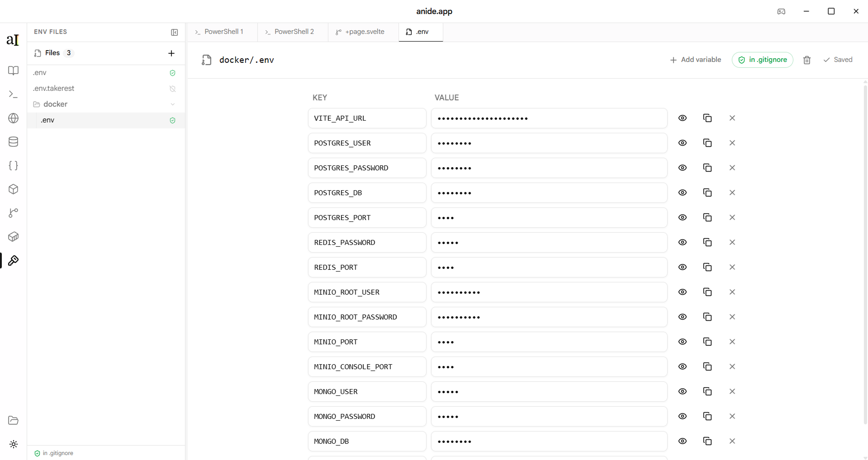Reveal the MINIO_ROOT_PASSWORD value
The width and height of the screenshot is (868, 460).
[x=683, y=317]
